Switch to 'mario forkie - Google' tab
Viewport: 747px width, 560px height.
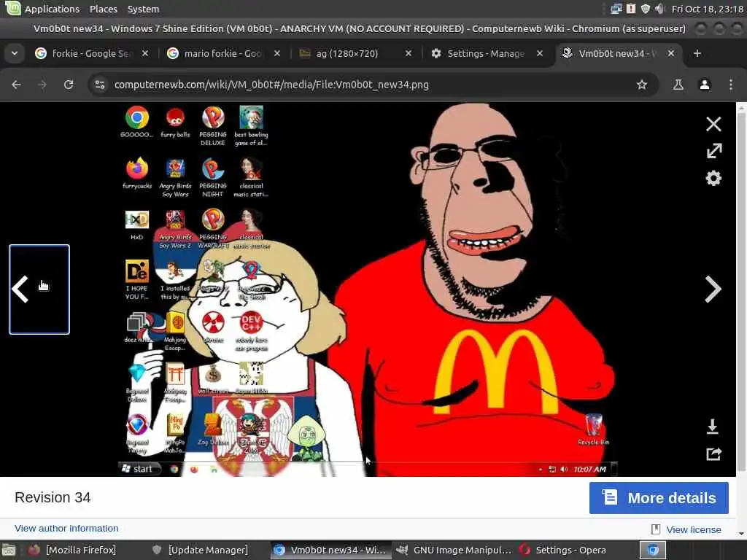point(222,53)
